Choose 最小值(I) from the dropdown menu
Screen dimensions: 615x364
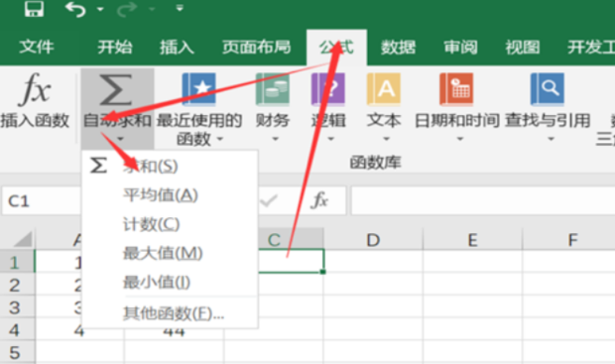170,283
